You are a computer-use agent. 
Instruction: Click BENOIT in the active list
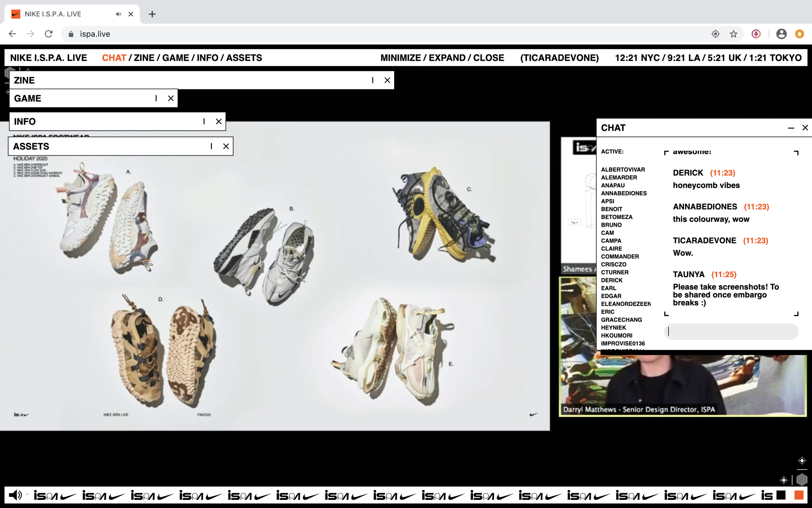click(x=612, y=209)
